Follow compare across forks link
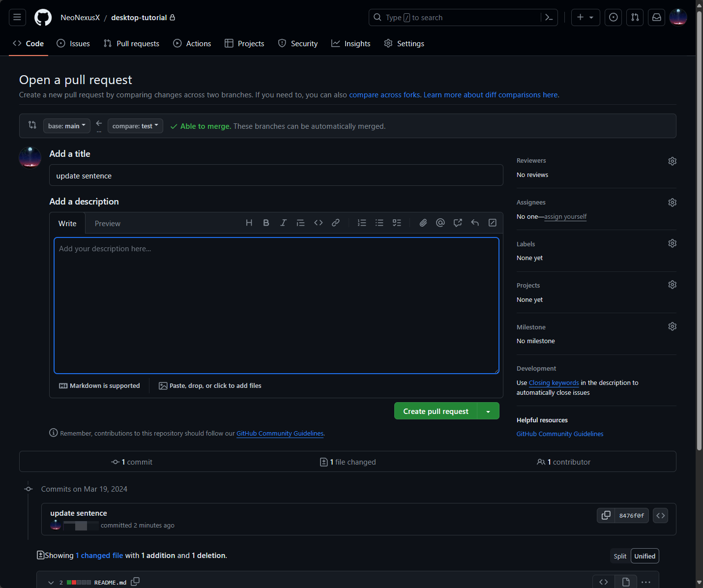 [x=384, y=95]
